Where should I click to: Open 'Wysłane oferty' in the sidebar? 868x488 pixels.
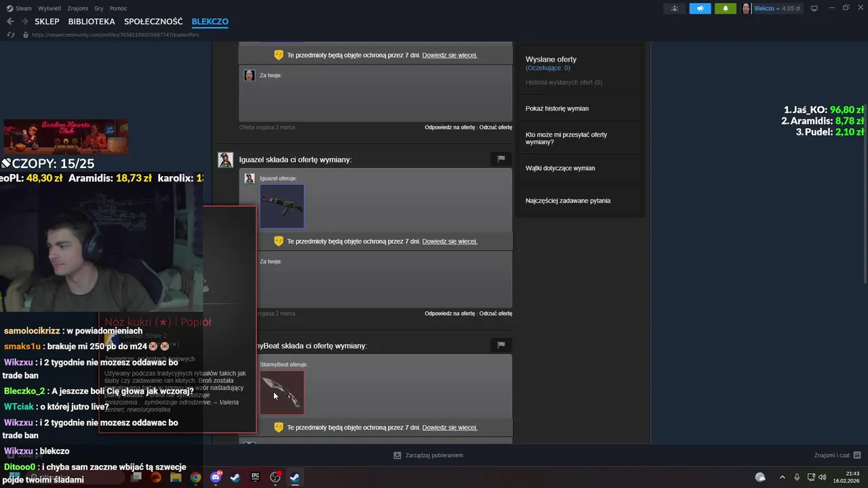tap(551, 60)
